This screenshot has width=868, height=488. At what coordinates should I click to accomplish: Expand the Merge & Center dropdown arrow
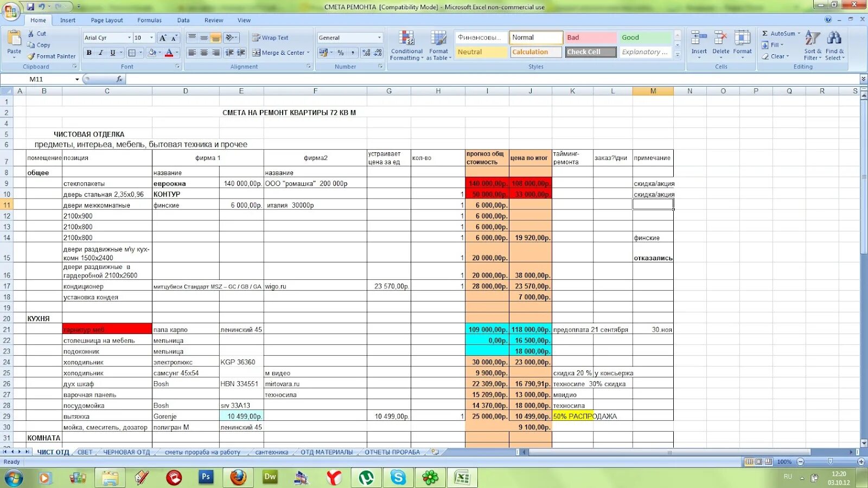tap(308, 53)
